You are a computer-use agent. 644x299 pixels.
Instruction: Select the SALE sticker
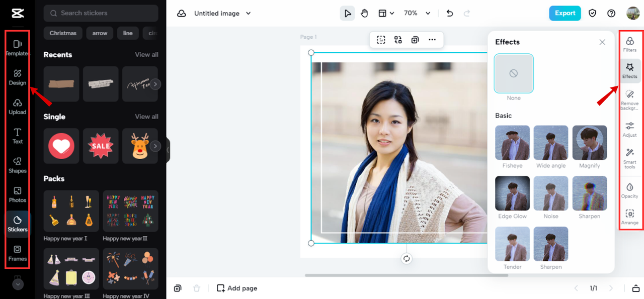coord(101,146)
